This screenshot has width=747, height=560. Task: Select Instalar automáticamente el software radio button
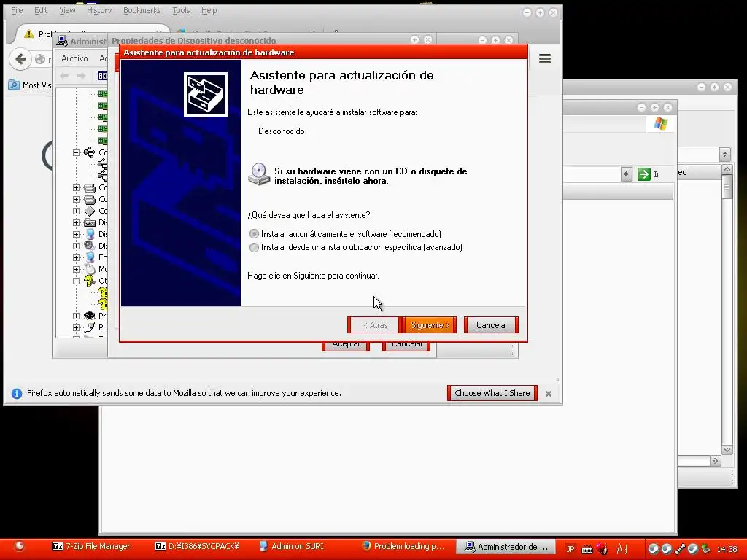pyautogui.click(x=254, y=234)
